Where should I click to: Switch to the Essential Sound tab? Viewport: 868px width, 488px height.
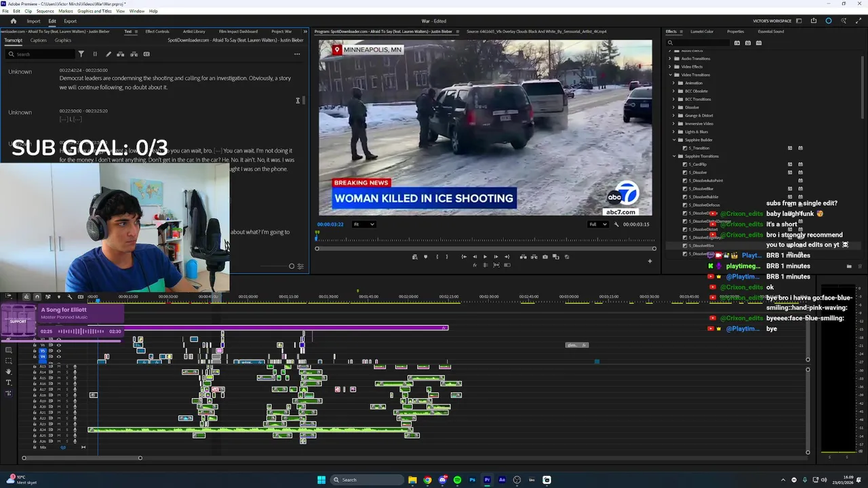[x=771, y=31]
